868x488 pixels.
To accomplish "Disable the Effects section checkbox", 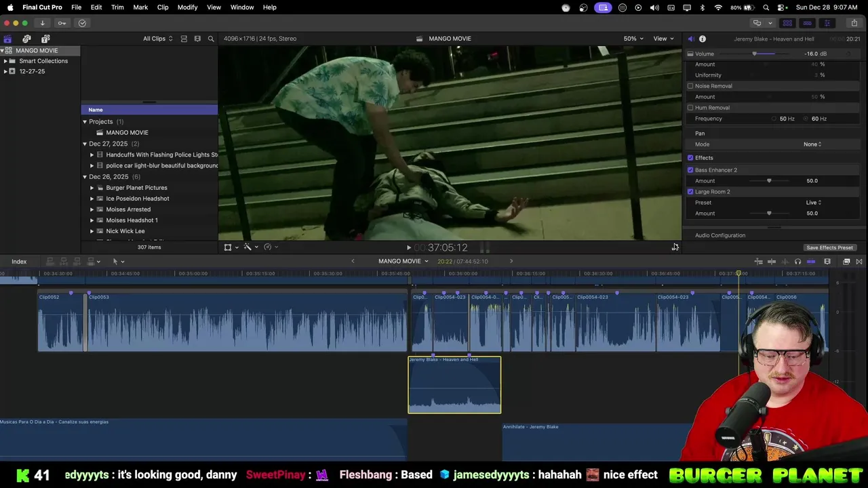I will pos(690,158).
